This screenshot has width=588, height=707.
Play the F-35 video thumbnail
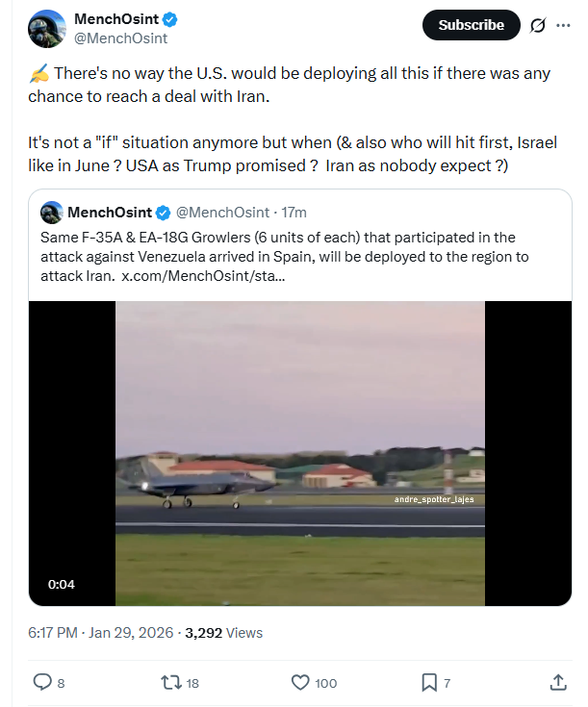tap(299, 453)
